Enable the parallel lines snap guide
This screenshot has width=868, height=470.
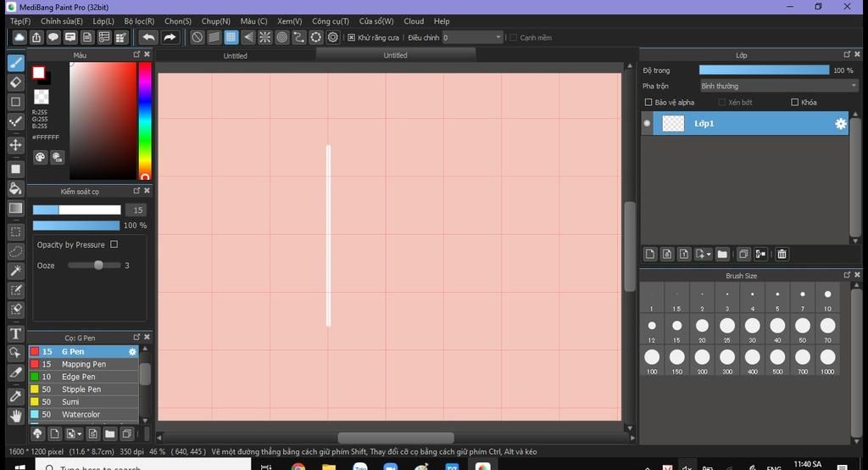214,37
